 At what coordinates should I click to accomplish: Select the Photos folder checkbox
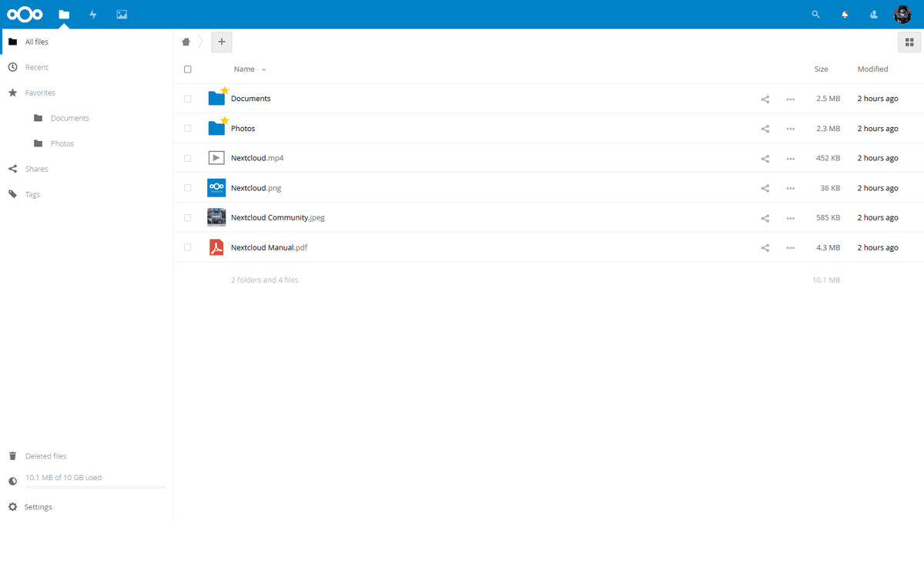coord(188,129)
